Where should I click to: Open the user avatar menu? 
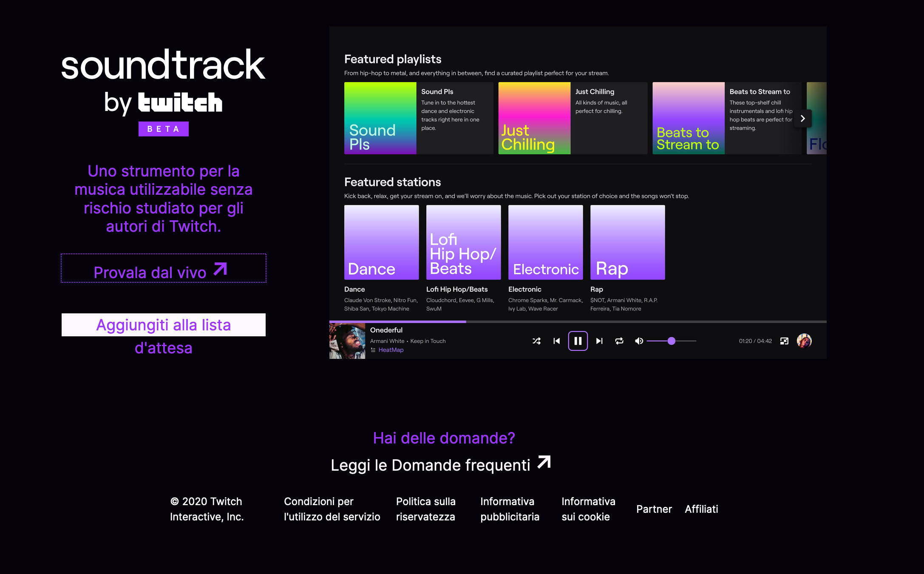(804, 341)
